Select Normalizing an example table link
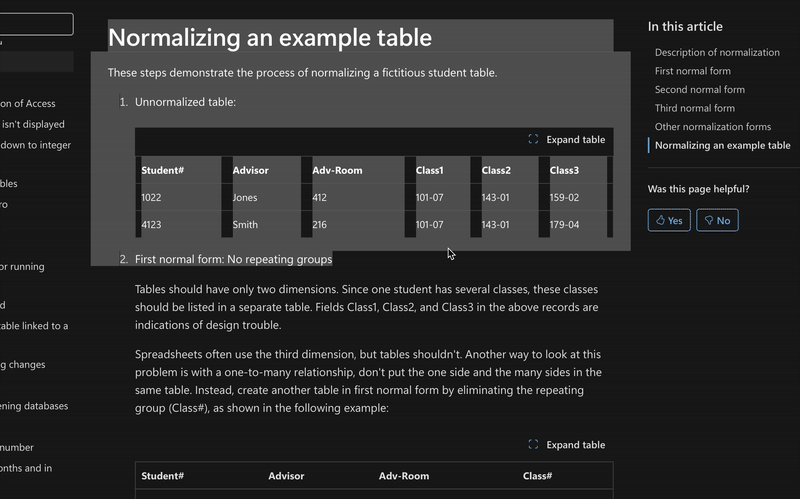The height and width of the screenshot is (499, 800). (x=722, y=146)
